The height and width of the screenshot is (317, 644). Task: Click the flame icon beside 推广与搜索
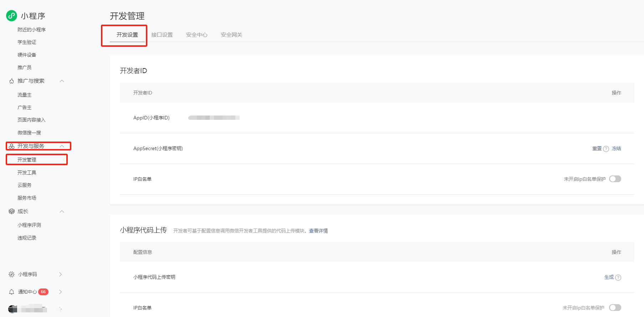[11, 81]
